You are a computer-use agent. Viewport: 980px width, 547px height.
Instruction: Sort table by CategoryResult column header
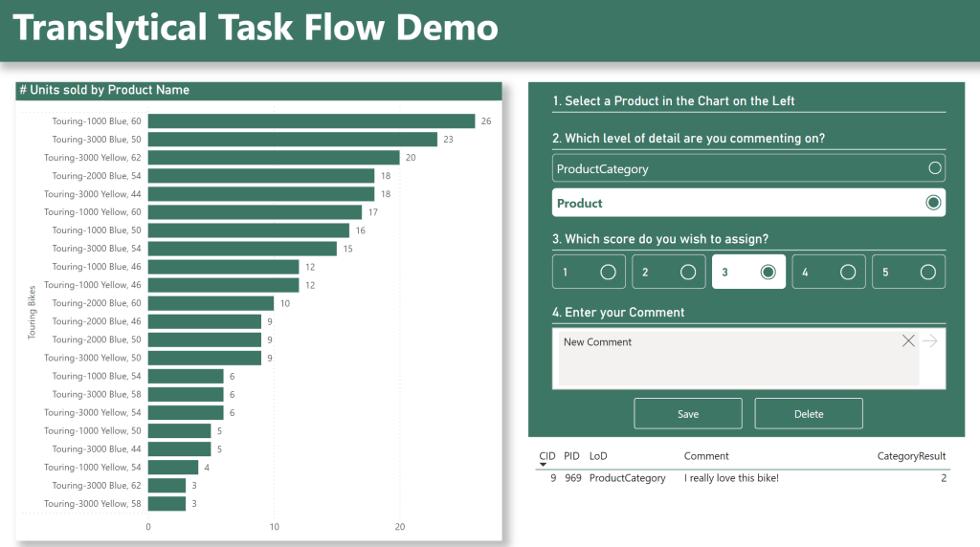911,456
